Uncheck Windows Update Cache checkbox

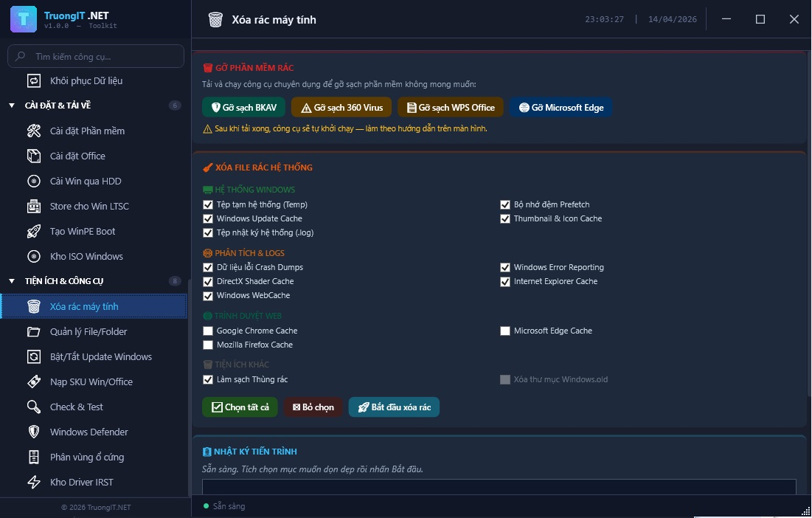tap(208, 219)
